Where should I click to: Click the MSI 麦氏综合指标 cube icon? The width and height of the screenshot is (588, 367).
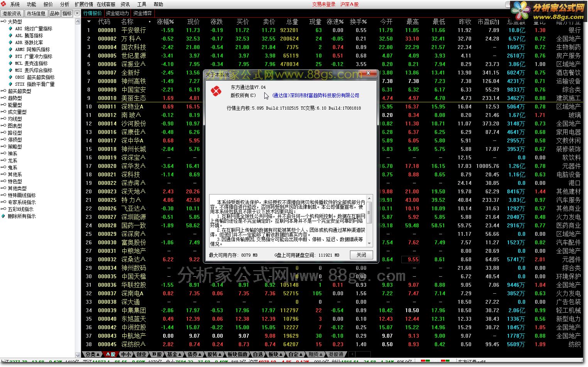coord(10,70)
